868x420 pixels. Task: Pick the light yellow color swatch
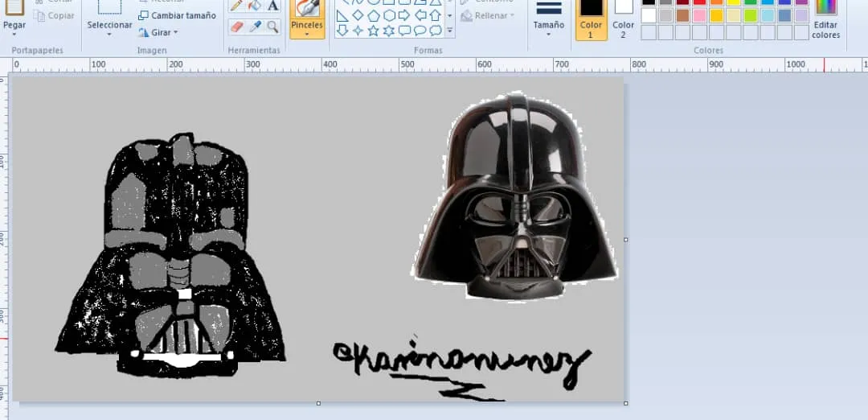point(734,15)
